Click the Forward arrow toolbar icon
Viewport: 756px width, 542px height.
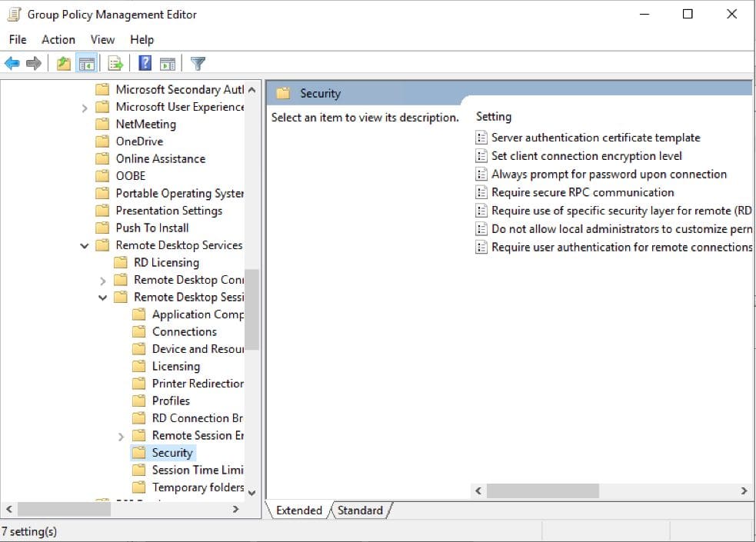33,63
